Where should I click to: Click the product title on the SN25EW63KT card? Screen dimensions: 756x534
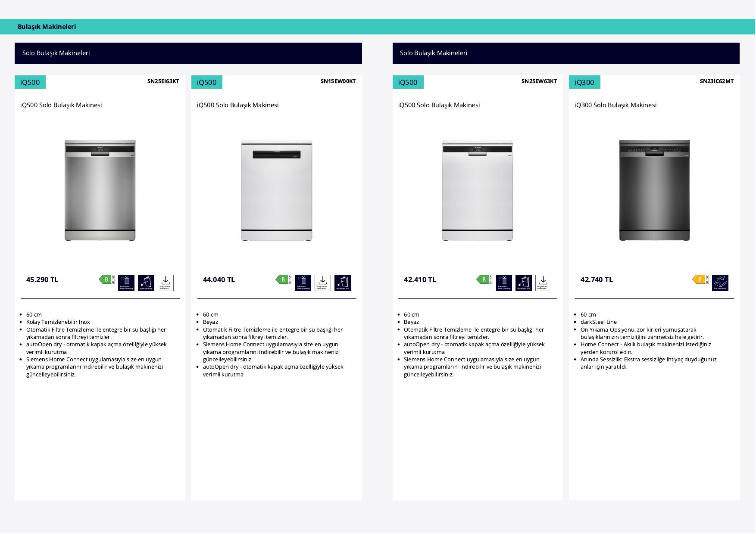[x=439, y=105]
